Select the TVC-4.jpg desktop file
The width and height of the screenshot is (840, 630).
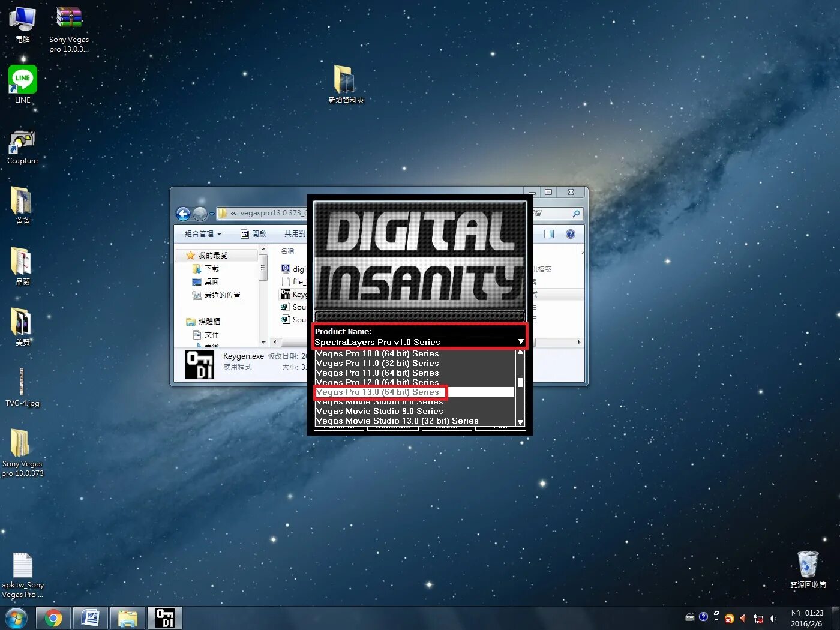22,387
